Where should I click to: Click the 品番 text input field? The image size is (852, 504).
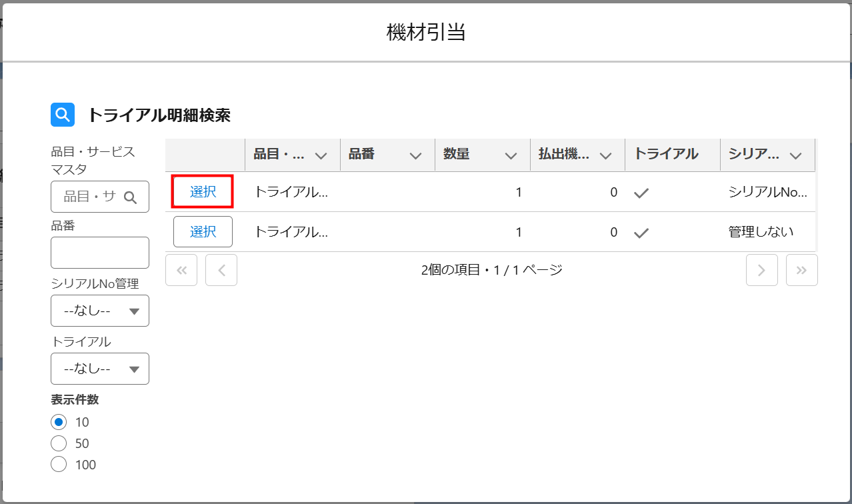100,253
